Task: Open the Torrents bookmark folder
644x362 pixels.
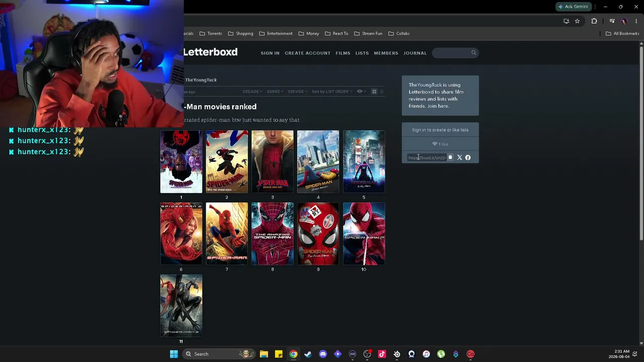Action: click(x=211, y=34)
